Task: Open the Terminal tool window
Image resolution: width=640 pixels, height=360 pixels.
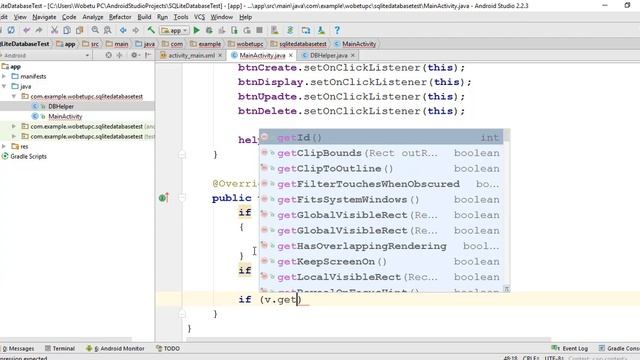Action: [x=60, y=349]
